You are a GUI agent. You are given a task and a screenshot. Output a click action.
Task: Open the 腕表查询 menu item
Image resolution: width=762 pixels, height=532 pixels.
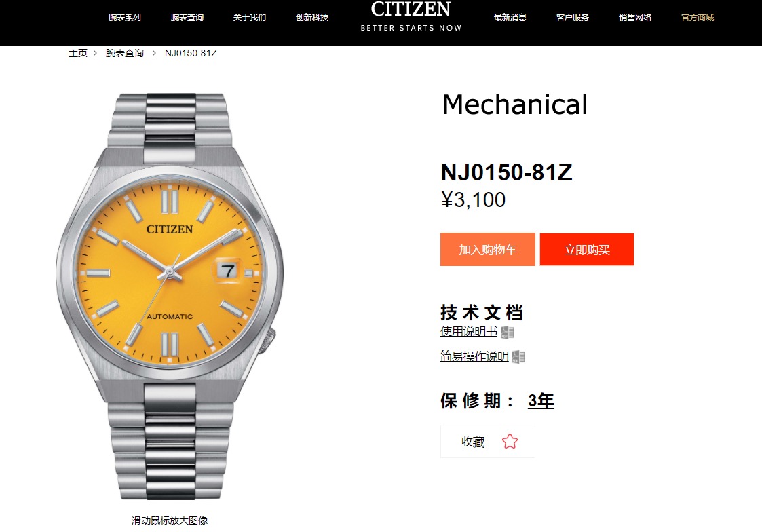pyautogui.click(x=187, y=18)
